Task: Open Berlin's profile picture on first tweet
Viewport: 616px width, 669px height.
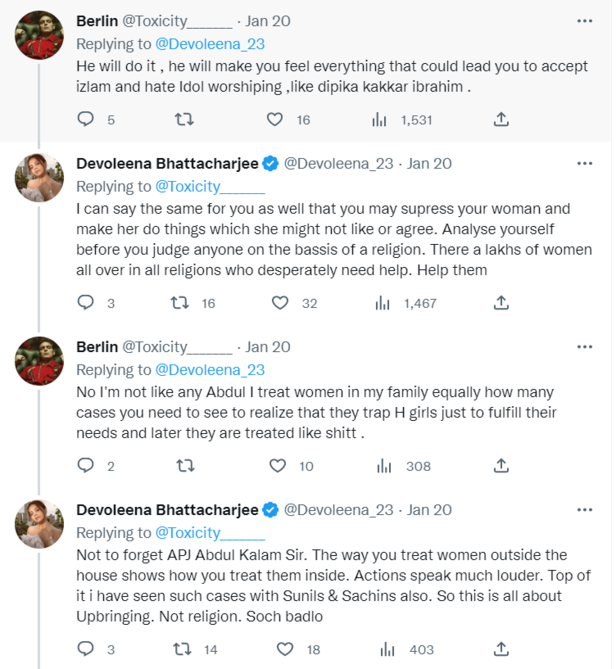Action: pos(41,37)
